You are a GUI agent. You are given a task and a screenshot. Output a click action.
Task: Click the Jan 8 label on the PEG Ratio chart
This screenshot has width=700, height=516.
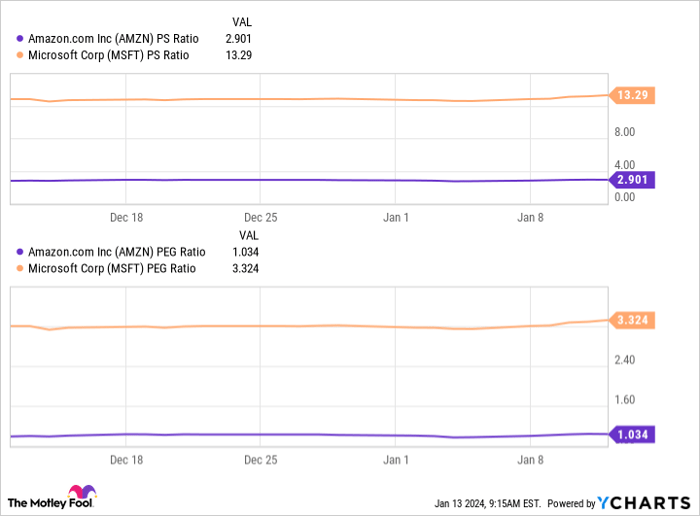click(530, 461)
